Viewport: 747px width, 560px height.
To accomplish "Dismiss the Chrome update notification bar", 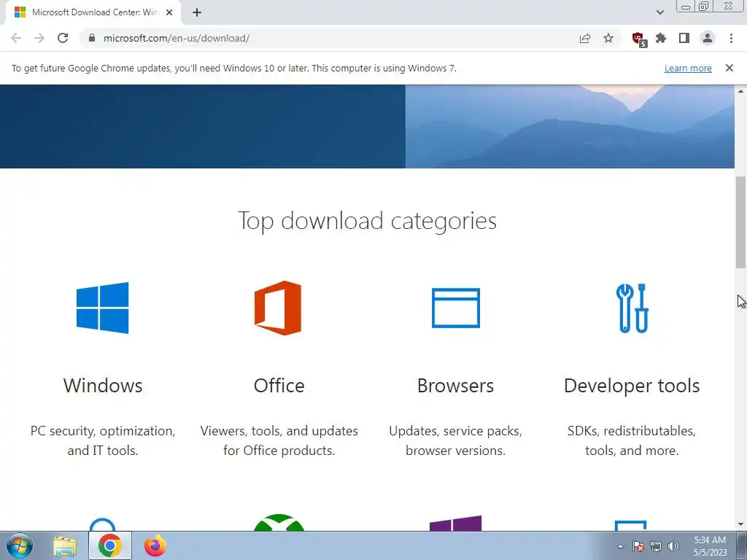I will click(x=729, y=68).
